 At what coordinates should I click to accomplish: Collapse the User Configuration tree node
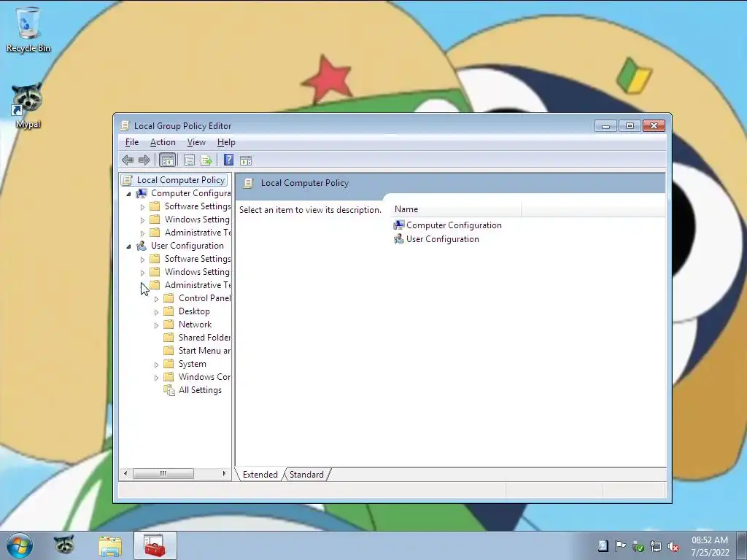128,246
